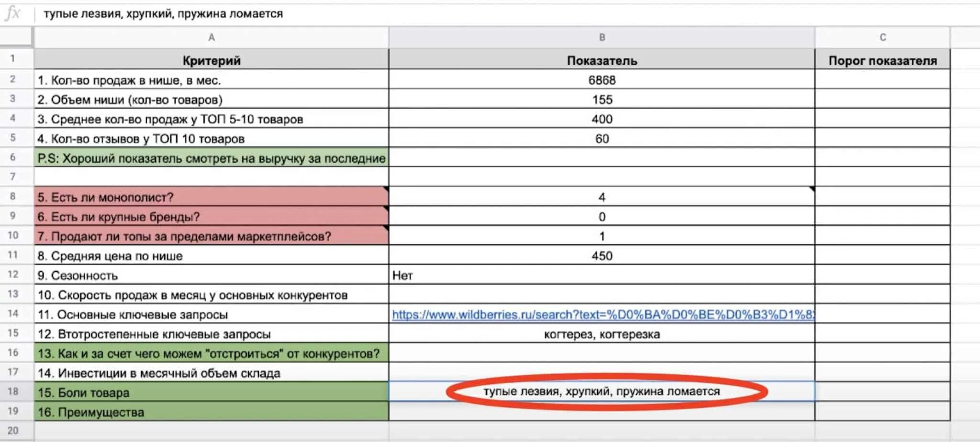Viewport: 980px width, 442px height.
Task: Click the 'Критерий' header cell
Action: coord(211,60)
